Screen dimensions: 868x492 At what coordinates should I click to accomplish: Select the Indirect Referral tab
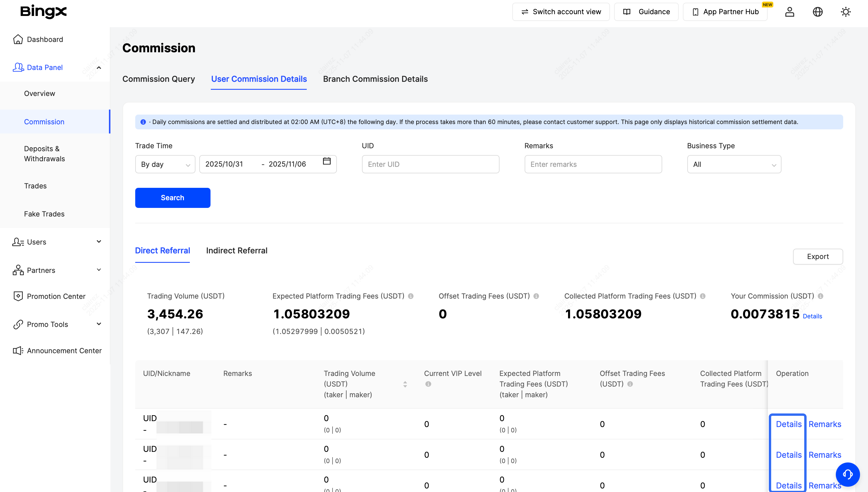pyautogui.click(x=236, y=250)
